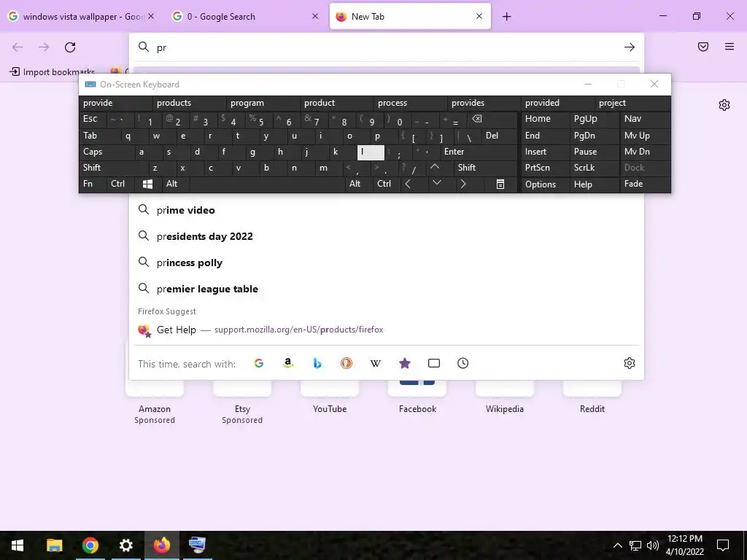Open a new tab with plus button

[x=507, y=17]
